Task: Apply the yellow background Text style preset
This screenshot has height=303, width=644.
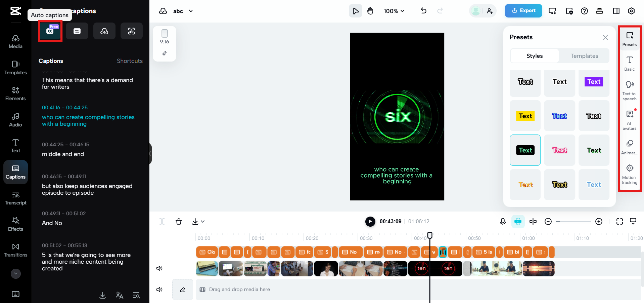Action: pos(525,116)
